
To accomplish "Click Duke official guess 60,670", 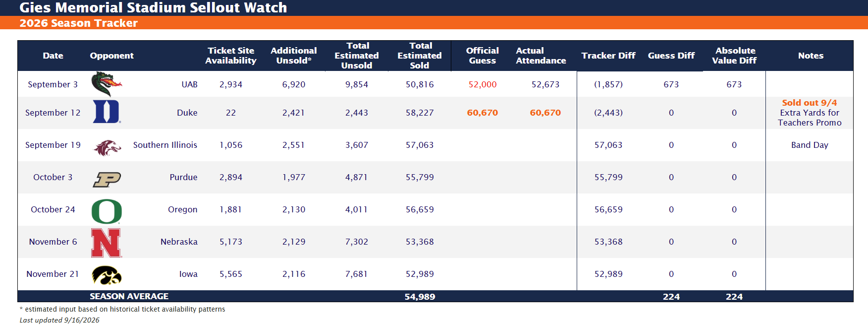I will point(483,113).
